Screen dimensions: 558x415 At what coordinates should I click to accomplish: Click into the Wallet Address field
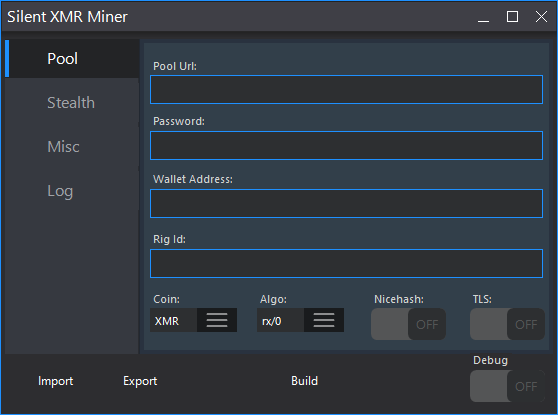click(346, 203)
